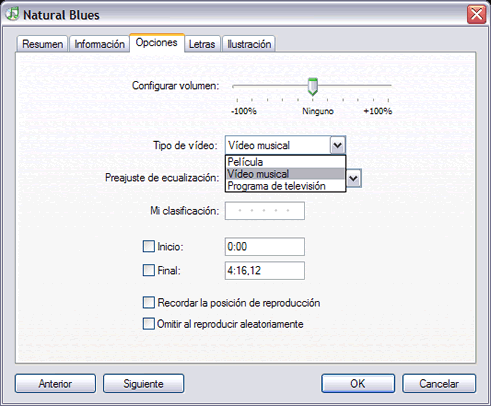
Task: Select the Letras tab
Action: click(x=202, y=44)
